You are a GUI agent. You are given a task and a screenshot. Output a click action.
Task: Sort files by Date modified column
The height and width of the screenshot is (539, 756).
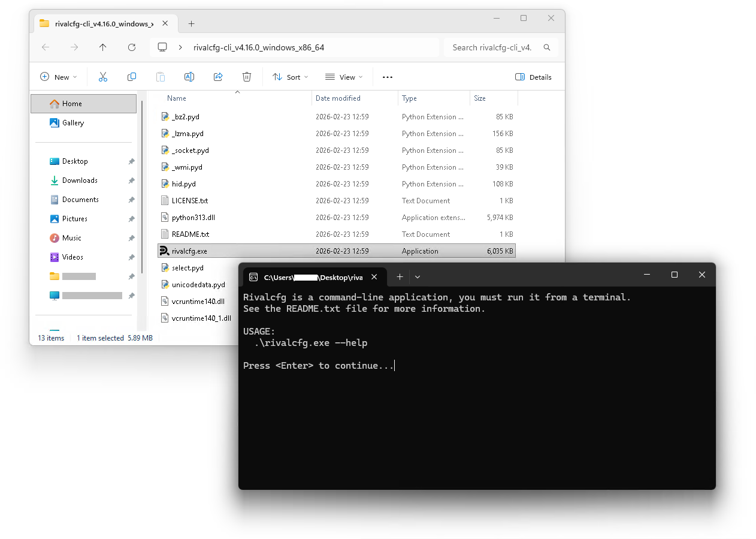338,98
